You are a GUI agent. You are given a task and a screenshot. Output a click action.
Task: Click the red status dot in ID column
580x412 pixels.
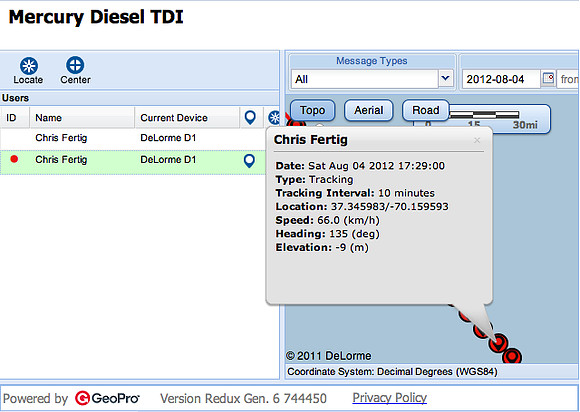(14, 159)
